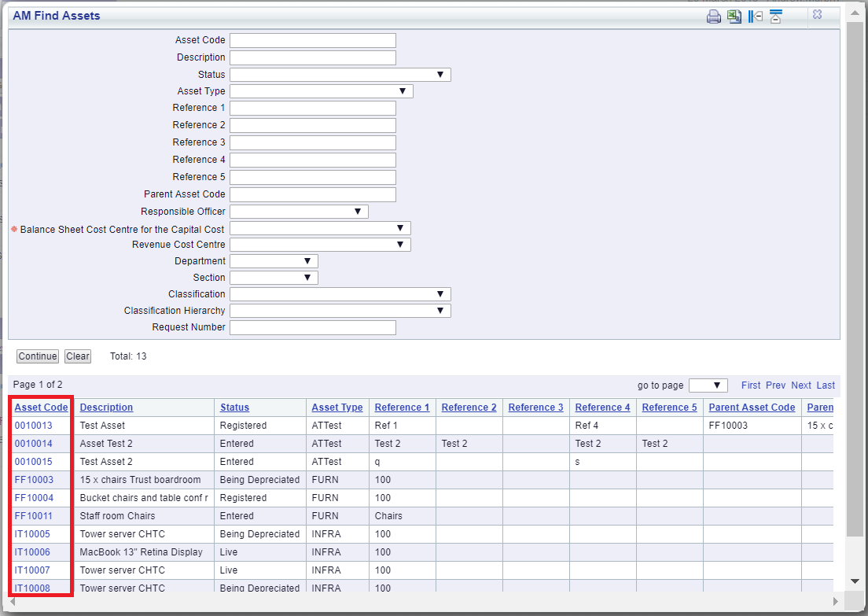Image resolution: width=868 pixels, height=616 pixels.
Task: Open asset 0010013
Action: 33,426
